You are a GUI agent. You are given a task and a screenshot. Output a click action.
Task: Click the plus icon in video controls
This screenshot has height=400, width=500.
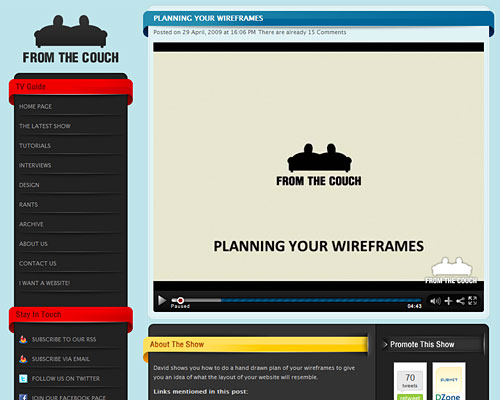pos(449,301)
